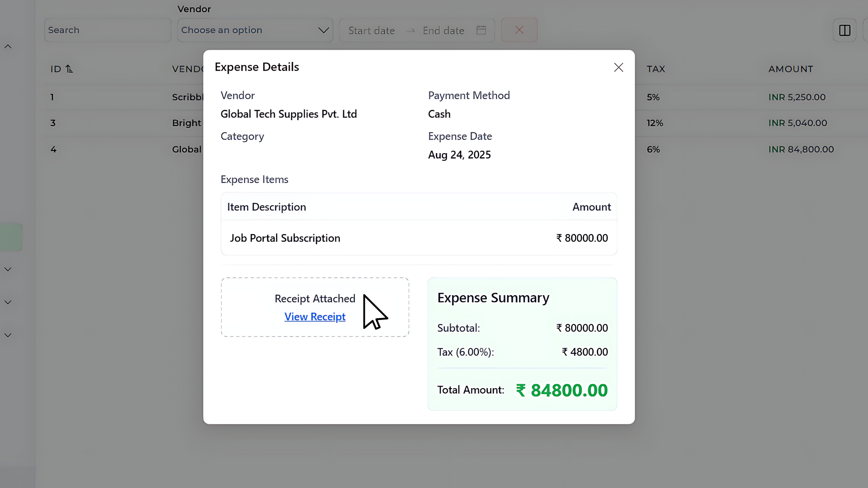This screenshot has width=868, height=488.
Task: Select the INR 5,250.00 amount cell
Action: (797, 97)
